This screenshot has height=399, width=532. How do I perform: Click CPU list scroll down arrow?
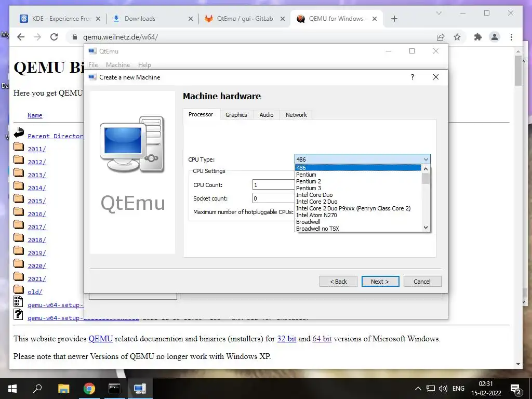pos(426,228)
